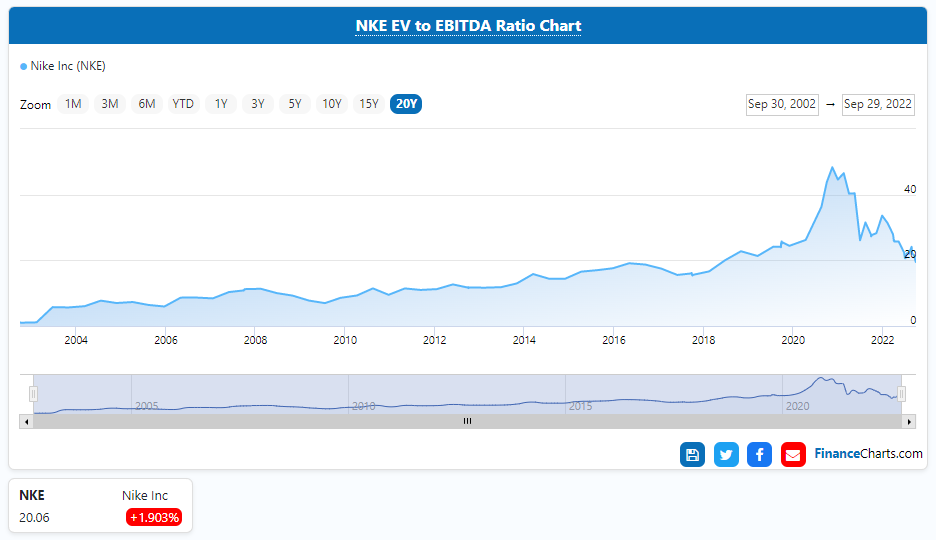This screenshot has height=540, width=936.
Task: Choose the 10Y zoom option
Action: tap(331, 104)
